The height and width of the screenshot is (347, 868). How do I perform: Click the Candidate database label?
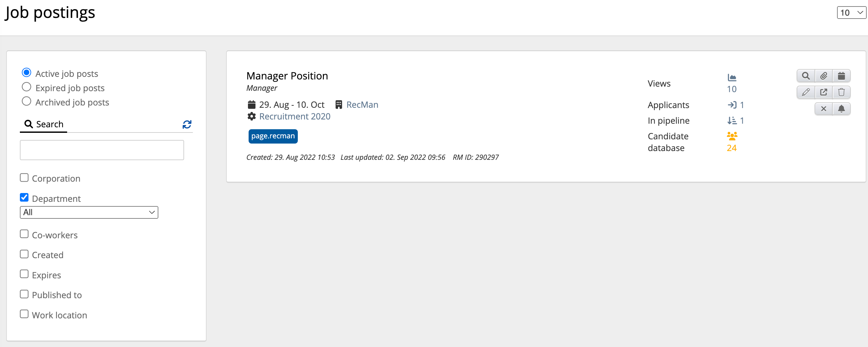668,142
